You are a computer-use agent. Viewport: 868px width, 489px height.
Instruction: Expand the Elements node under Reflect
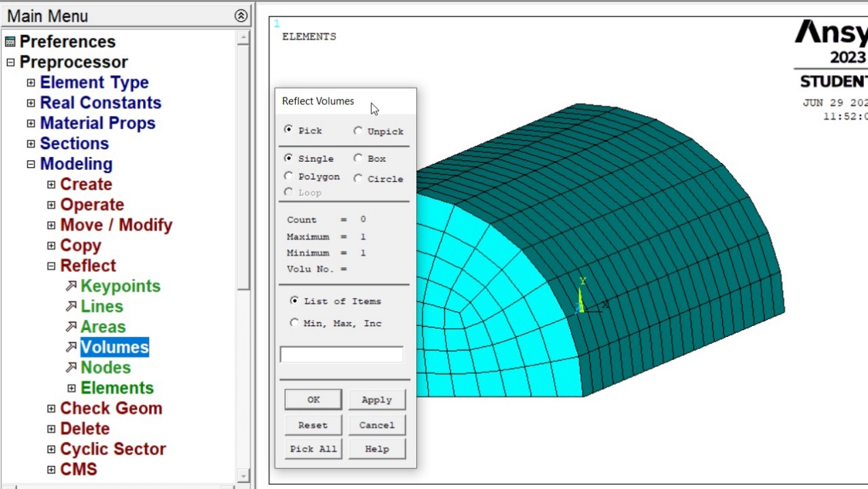72,388
